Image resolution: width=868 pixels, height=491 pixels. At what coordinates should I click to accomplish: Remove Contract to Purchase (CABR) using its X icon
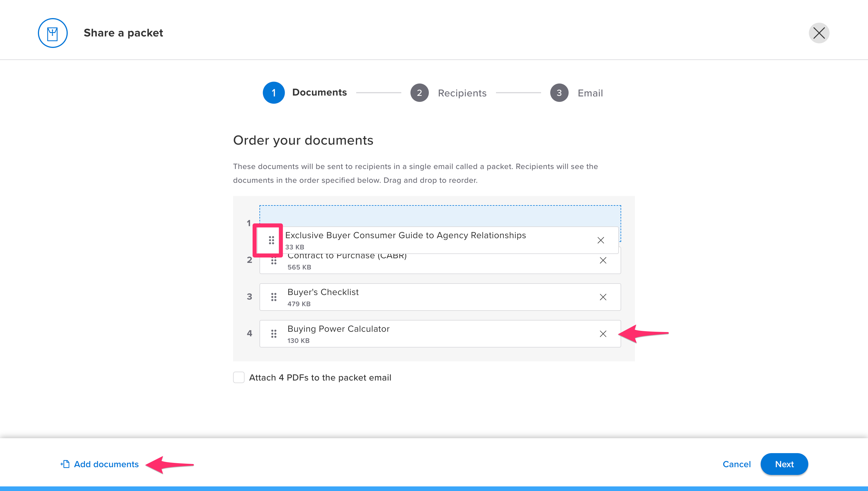(603, 260)
